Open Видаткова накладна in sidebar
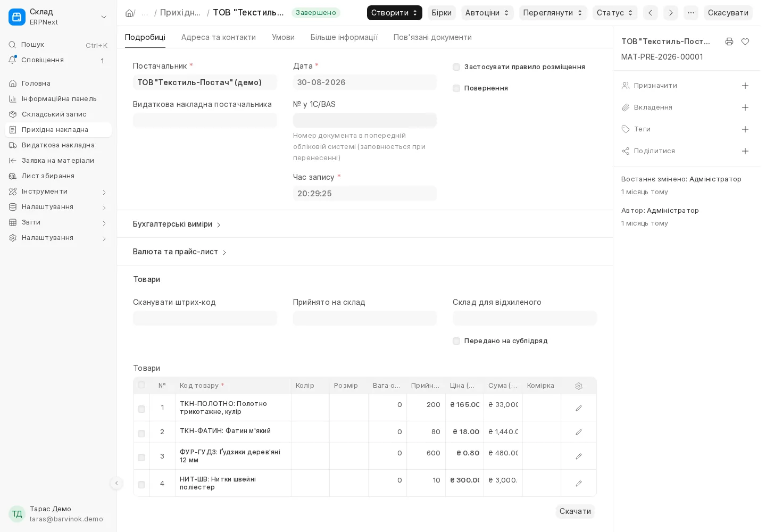Image resolution: width=766 pixels, height=532 pixels. (59, 145)
